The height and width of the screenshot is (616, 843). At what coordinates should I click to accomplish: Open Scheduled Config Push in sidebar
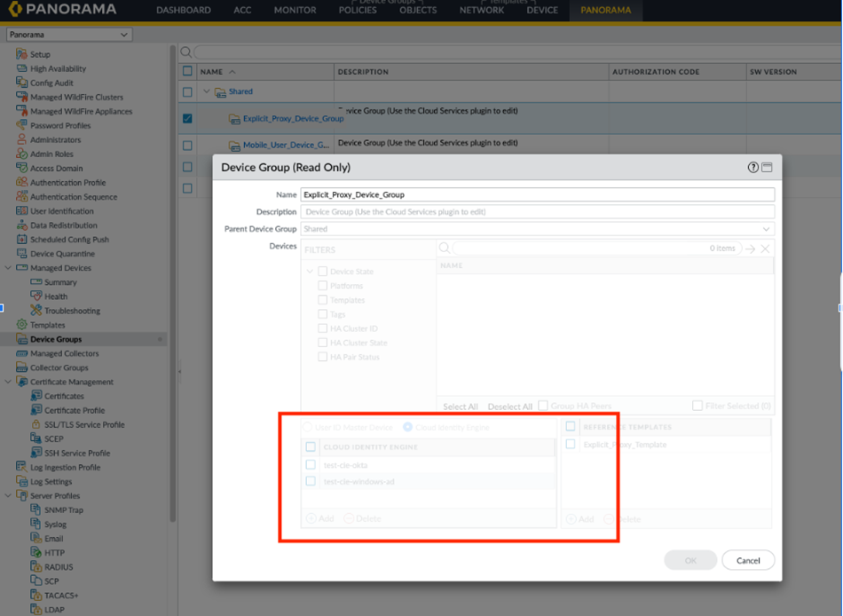(x=69, y=240)
